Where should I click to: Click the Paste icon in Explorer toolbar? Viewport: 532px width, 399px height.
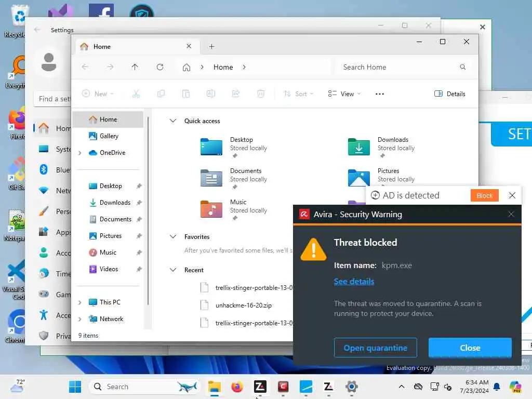[186, 94]
